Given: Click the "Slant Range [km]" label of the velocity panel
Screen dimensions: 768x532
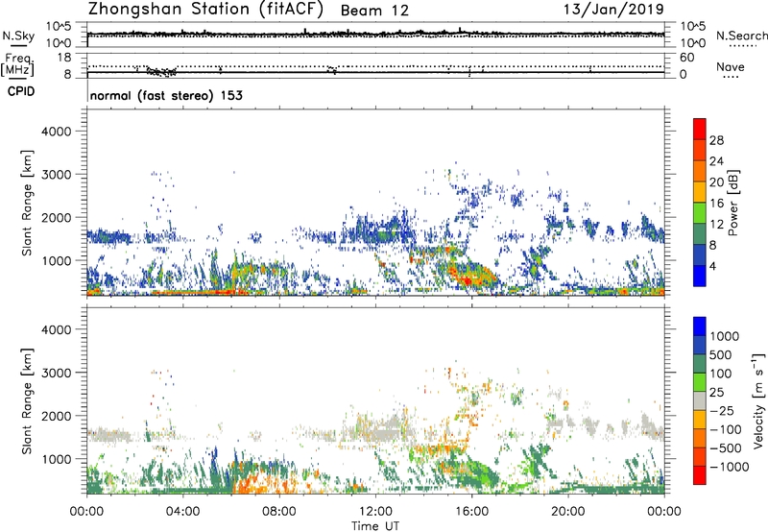Looking at the screenshot, I should tap(27, 401).
